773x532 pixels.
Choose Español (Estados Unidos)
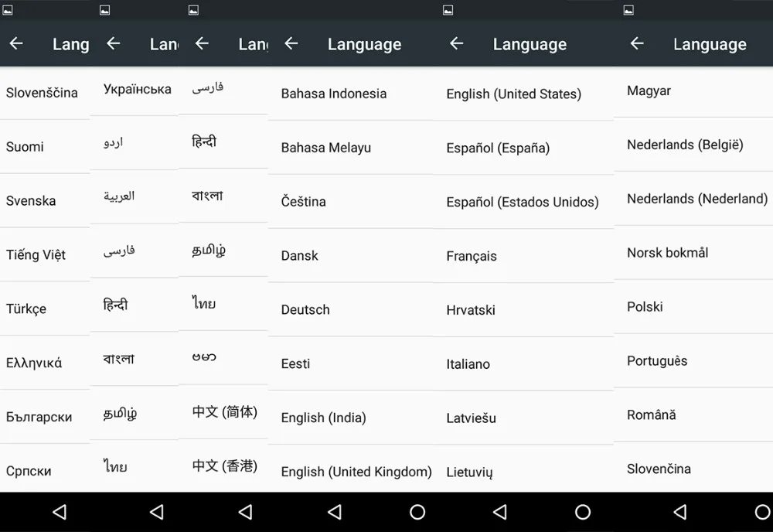coord(523,202)
